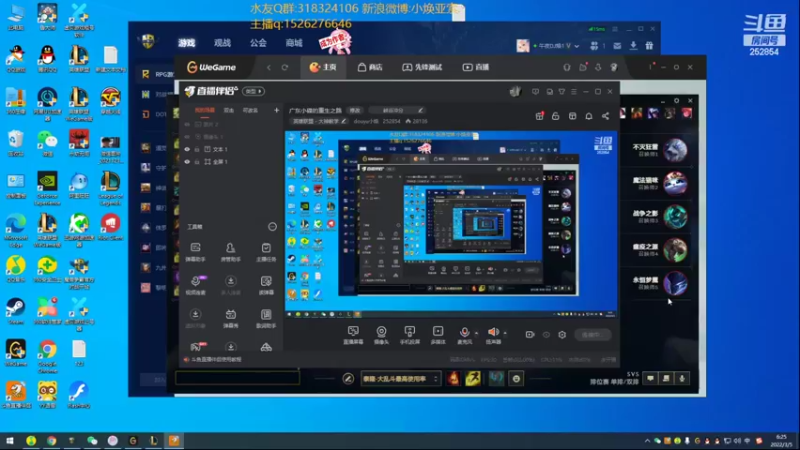The image size is (800, 450).
Task: Toggle the voice microphone button in champion select
Action: 682,379
